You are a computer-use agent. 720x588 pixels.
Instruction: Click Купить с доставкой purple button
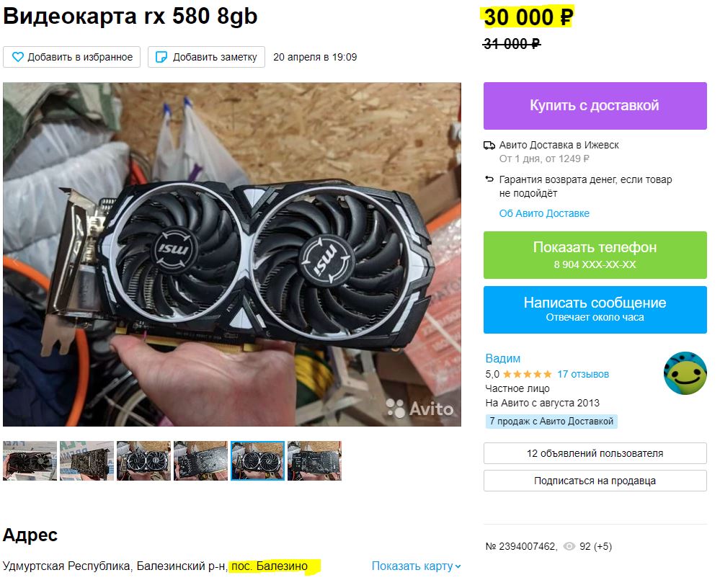pos(595,106)
